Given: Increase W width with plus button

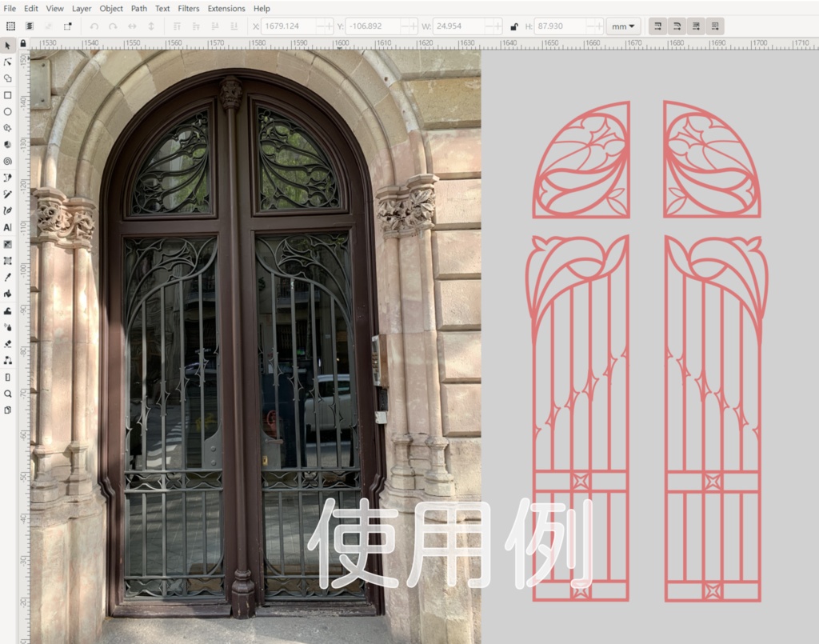Looking at the screenshot, I should [x=497, y=26].
